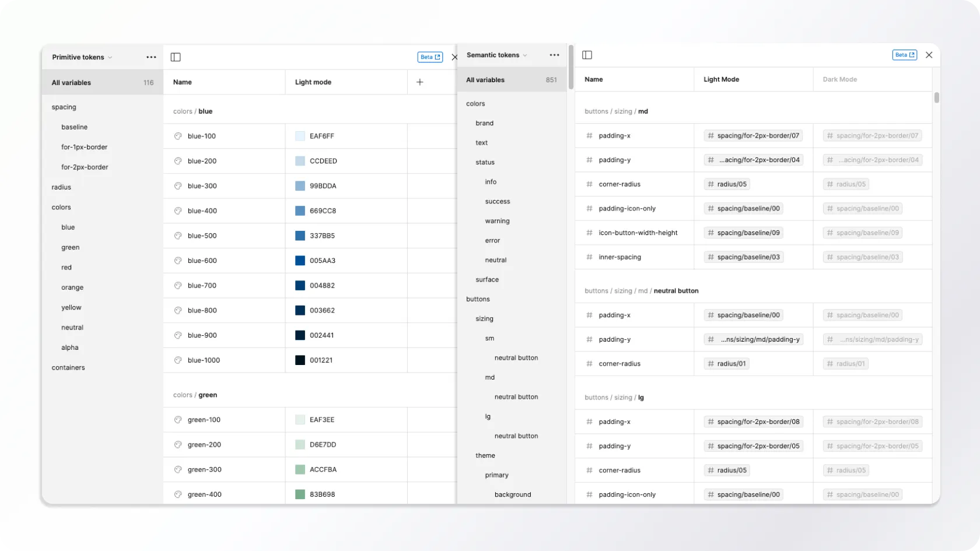Viewport: 980px width, 551px height.
Task: Click the color type icon for blue-100
Action: click(x=178, y=136)
